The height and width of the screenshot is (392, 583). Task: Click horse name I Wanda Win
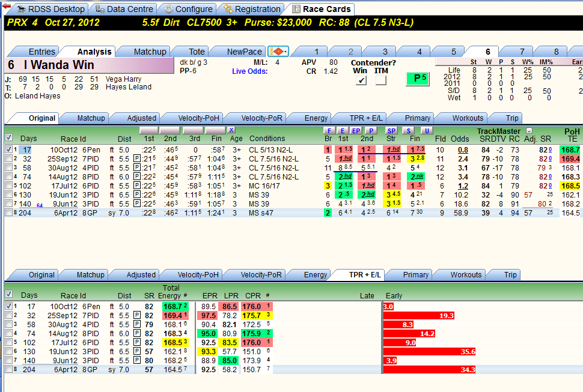tap(59, 65)
